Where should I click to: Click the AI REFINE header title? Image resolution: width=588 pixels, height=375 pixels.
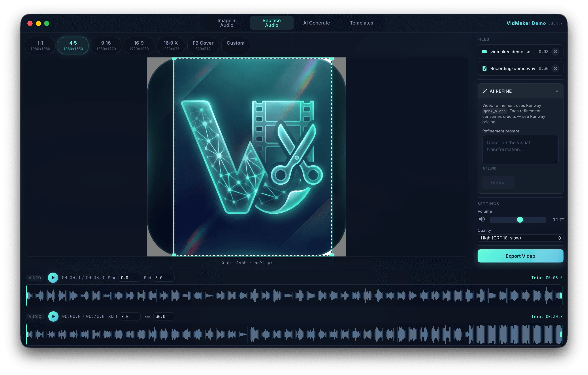[501, 91]
